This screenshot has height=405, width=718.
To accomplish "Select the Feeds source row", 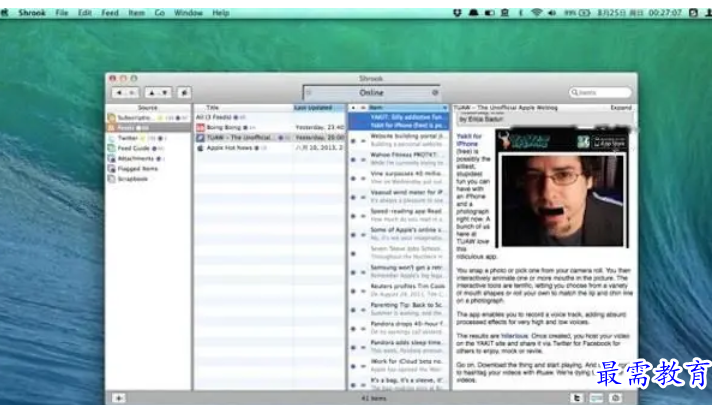I will [148, 128].
